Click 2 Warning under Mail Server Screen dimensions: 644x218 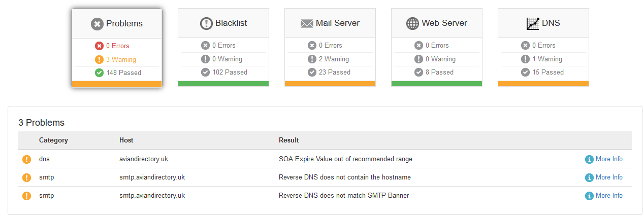coord(334,59)
